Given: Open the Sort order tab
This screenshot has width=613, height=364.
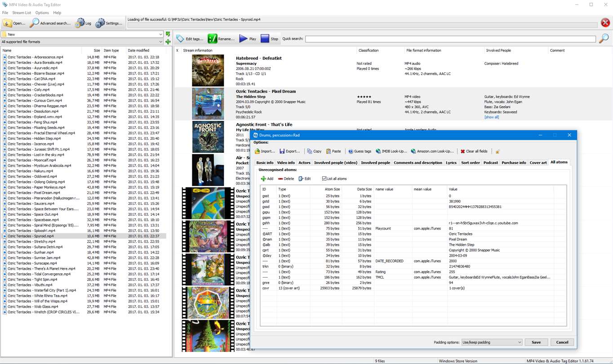Looking at the screenshot, I should click(x=470, y=162).
